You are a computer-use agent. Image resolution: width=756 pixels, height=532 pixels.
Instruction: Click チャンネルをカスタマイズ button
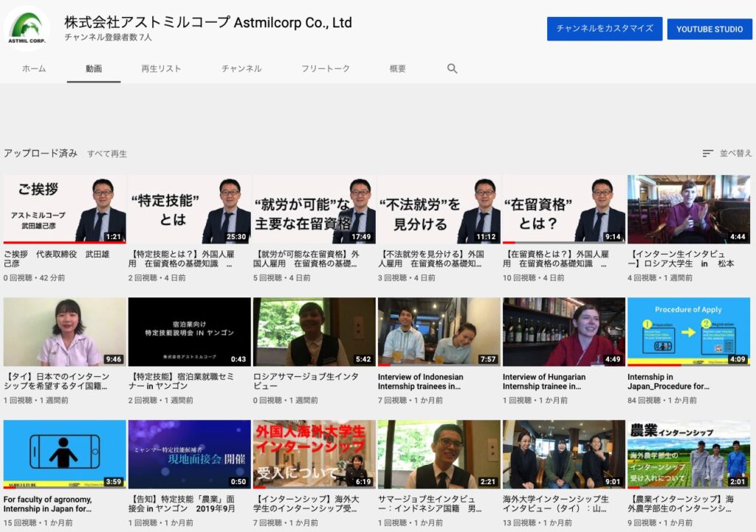click(x=604, y=29)
